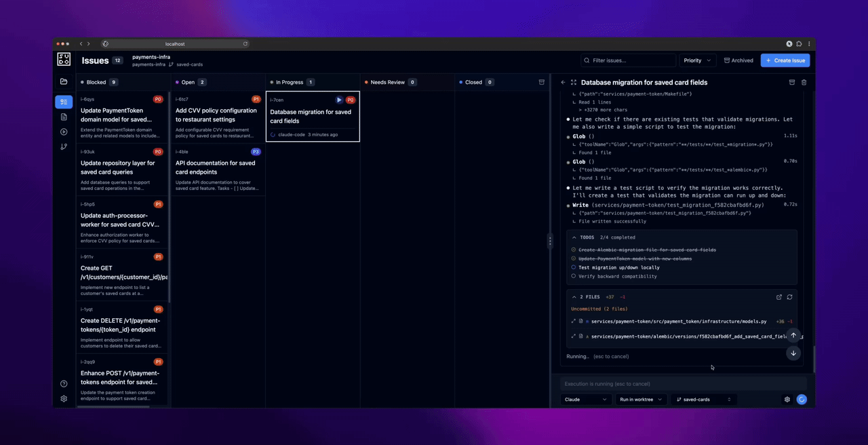Viewport: 868px width, 445px height.
Task: Open the diff in external window icon
Action: pyautogui.click(x=780, y=296)
